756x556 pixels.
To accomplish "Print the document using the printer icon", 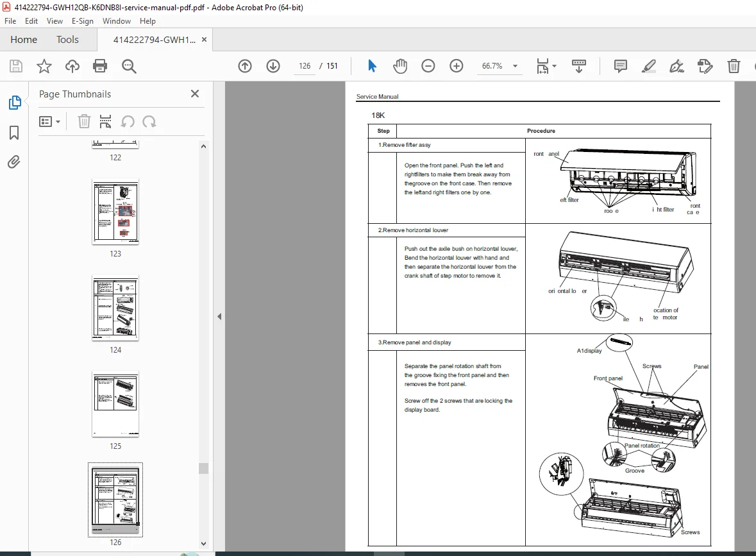I will pyautogui.click(x=100, y=66).
